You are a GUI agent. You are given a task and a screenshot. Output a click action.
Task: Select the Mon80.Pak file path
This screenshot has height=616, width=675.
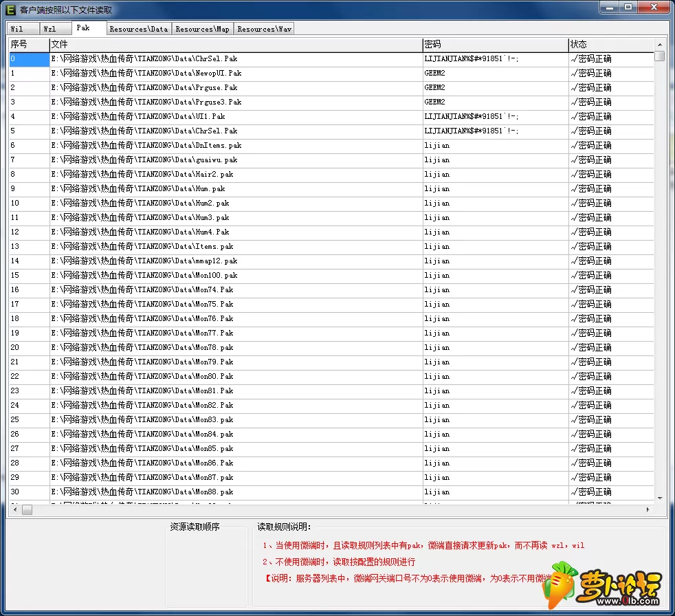click(x=142, y=376)
